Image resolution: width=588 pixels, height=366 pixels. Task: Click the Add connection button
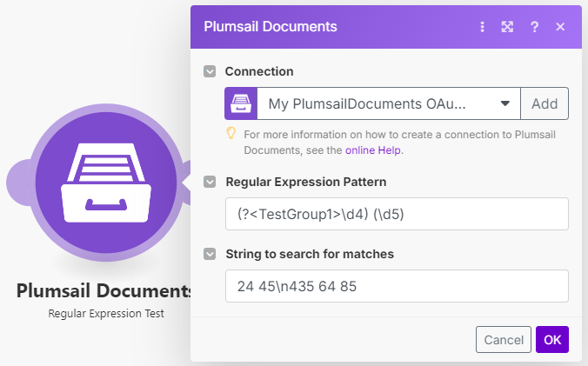coord(545,103)
